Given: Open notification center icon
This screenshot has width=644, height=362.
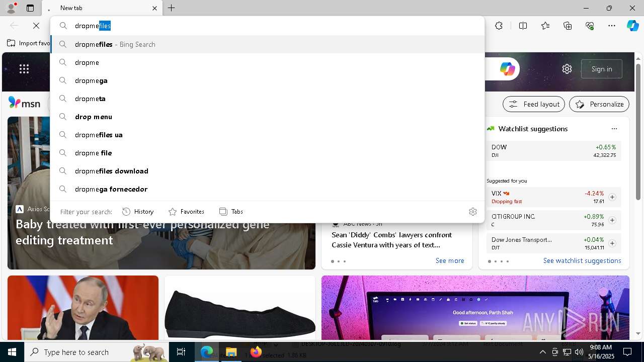Looking at the screenshot, I should point(627,352).
